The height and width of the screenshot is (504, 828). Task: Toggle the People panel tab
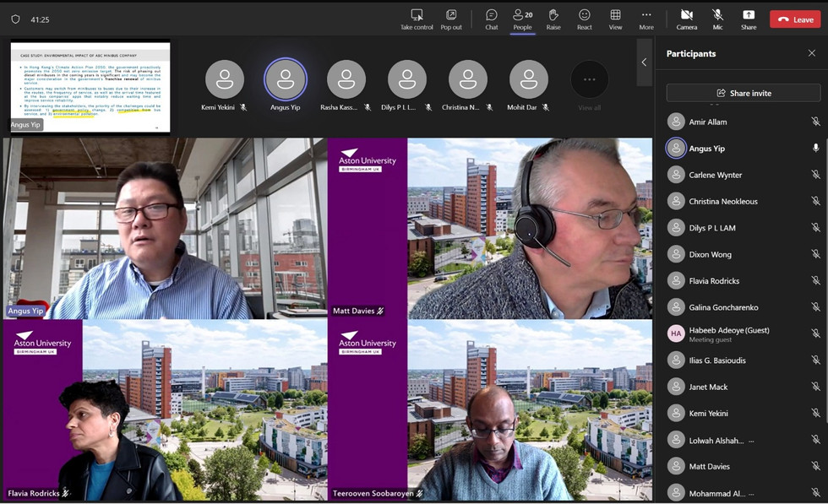(522, 19)
